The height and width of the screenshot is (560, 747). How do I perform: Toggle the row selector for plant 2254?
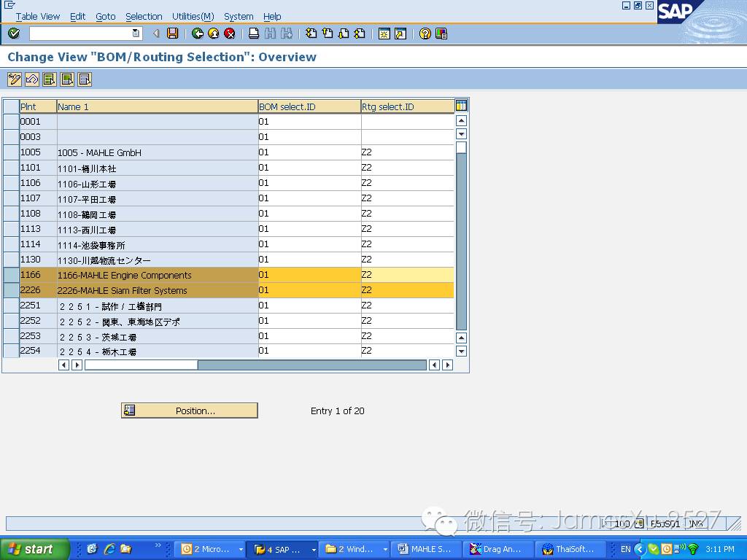point(11,351)
